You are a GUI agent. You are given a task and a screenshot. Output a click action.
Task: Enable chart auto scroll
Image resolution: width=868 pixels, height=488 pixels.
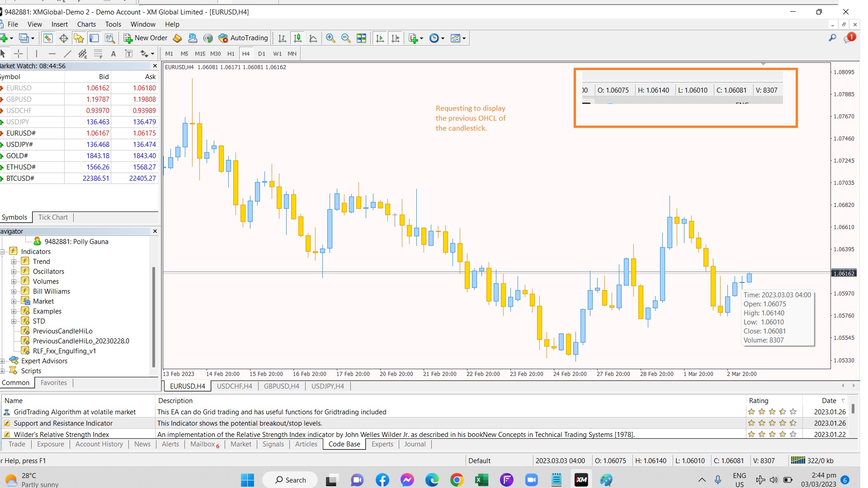tap(380, 38)
